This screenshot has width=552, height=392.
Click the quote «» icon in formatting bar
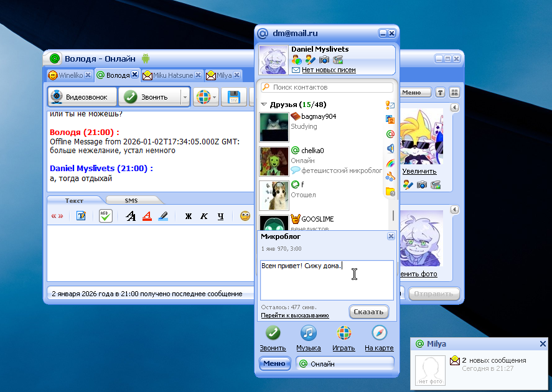click(x=57, y=216)
